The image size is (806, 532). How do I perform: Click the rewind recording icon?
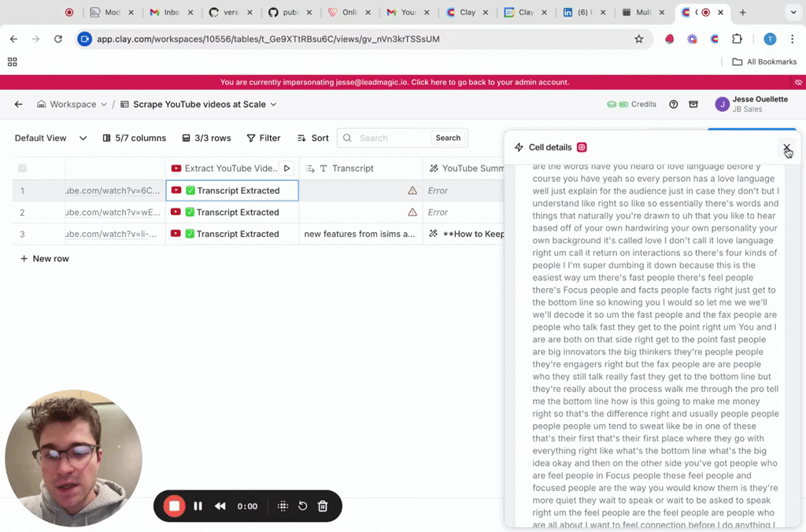[x=220, y=506]
